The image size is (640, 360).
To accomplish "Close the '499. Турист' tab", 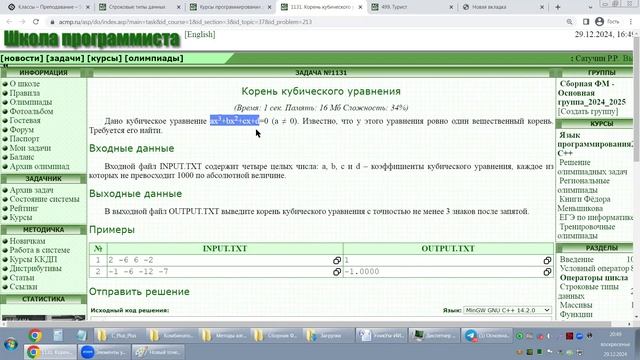I will (451, 7).
